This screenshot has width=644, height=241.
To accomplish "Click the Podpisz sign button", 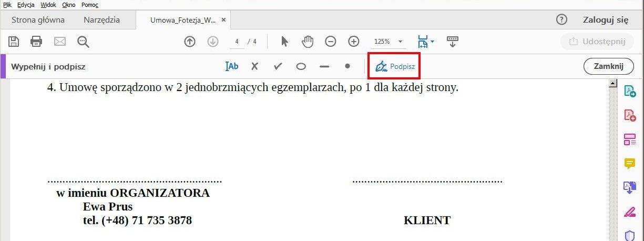I will pos(394,67).
